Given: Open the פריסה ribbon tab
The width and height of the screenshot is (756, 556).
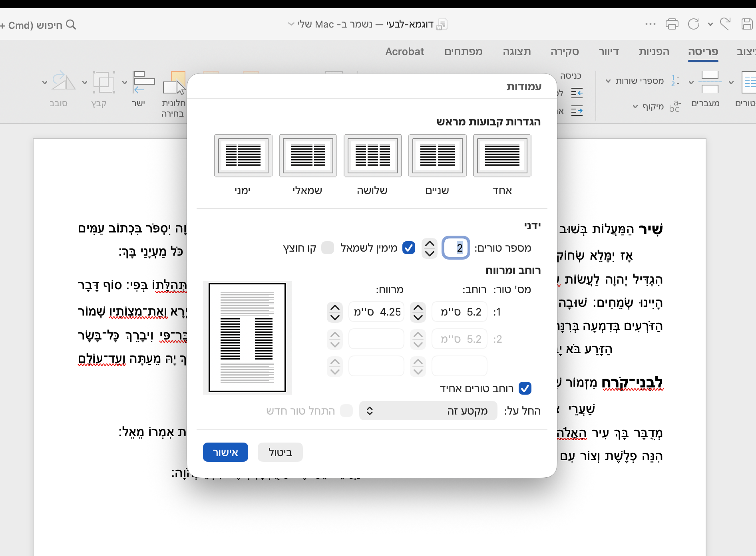Looking at the screenshot, I should 703,52.
